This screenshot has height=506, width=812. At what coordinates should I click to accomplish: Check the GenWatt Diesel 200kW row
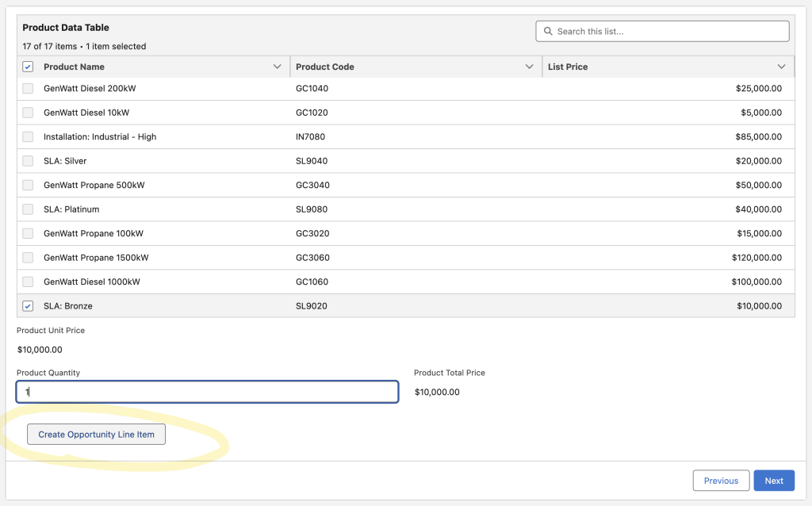tap(28, 89)
